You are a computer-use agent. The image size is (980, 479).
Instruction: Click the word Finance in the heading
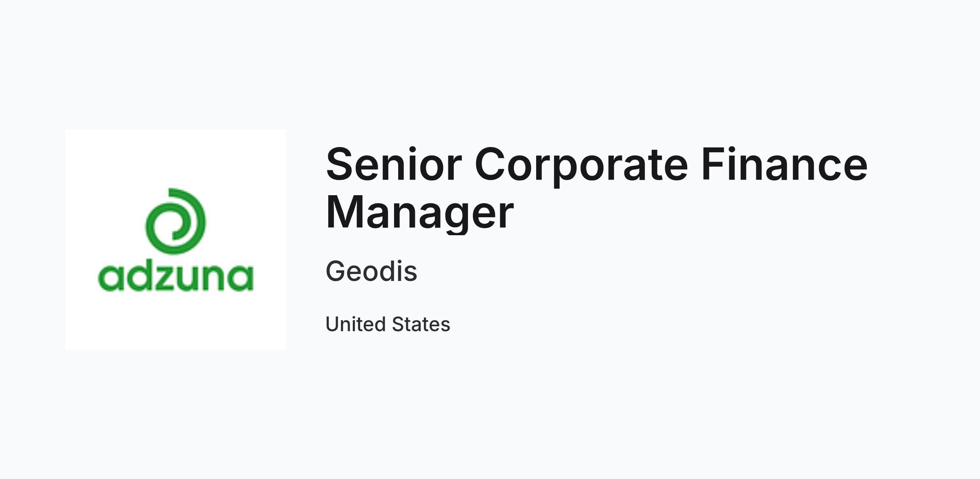click(x=784, y=163)
